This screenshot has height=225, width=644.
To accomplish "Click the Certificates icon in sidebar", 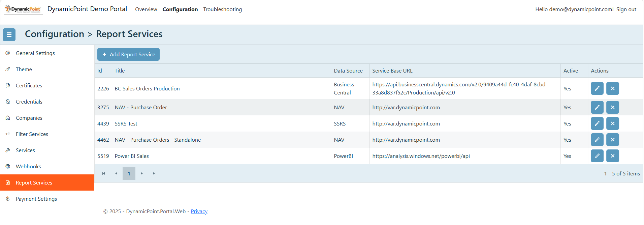I will click(8, 85).
